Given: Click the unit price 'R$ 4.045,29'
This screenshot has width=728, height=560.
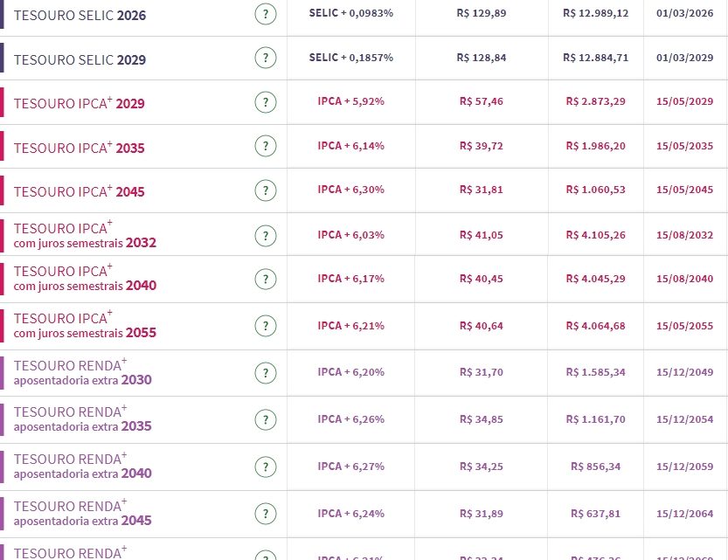Looking at the screenshot, I should click(596, 279).
